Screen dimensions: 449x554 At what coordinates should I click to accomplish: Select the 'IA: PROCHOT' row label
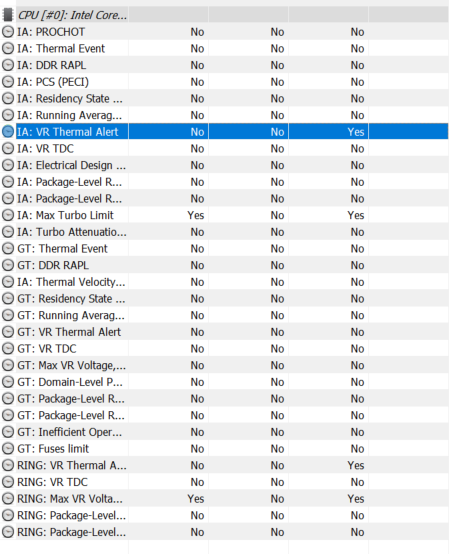(51, 32)
